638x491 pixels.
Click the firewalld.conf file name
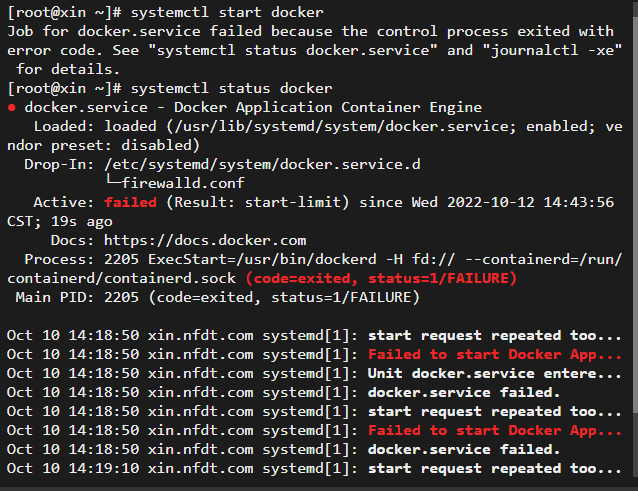(183, 183)
